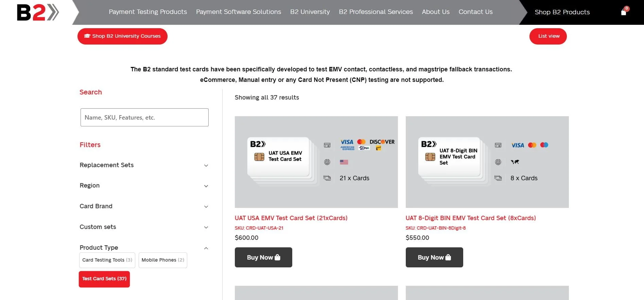This screenshot has height=300, width=644.
Task: Click the Discover logo on USA card
Action: pyautogui.click(x=382, y=142)
